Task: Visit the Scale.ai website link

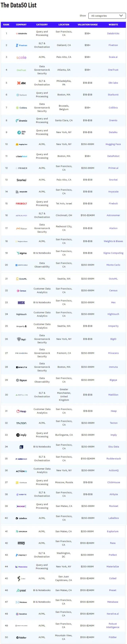Action: click(x=113, y=57)
